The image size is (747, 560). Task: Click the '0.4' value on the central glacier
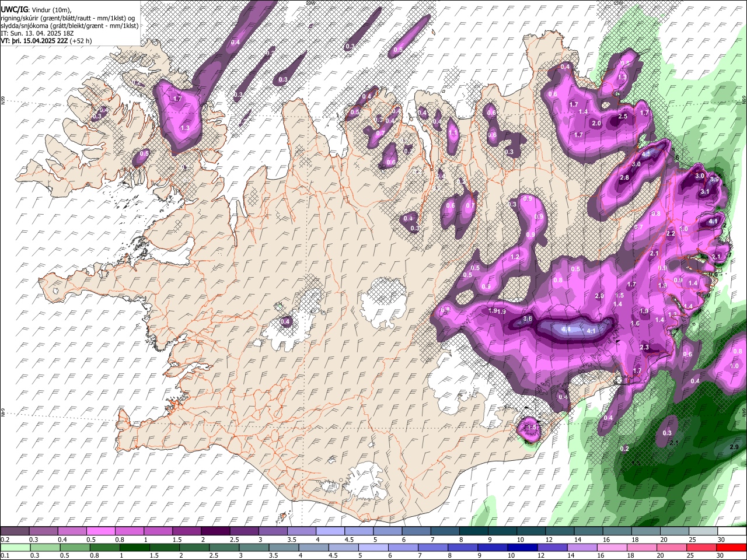(x=285, y=321)
